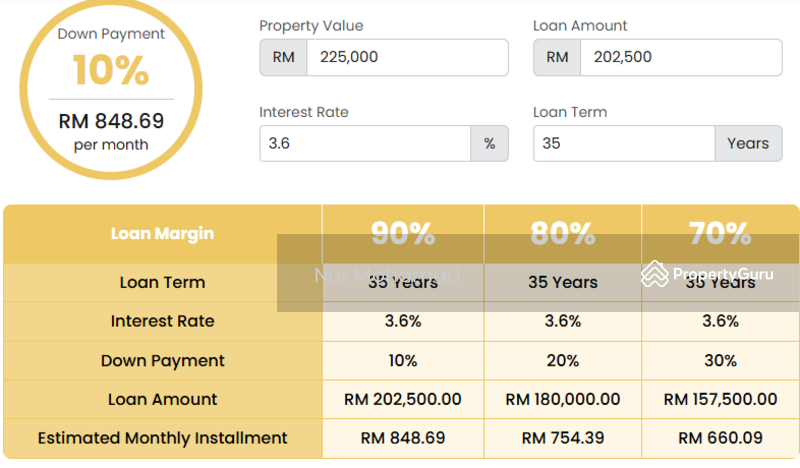Click the percent suffix on Interest Rate
The width and height of the screenshot is (800, 468).
pyautogui.click(x=490, y=143)
